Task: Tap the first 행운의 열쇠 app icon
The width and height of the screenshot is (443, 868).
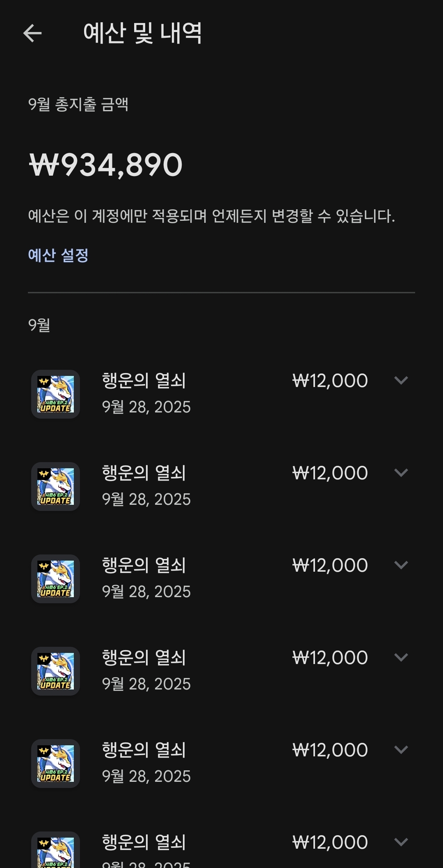Action: [56, 394]
